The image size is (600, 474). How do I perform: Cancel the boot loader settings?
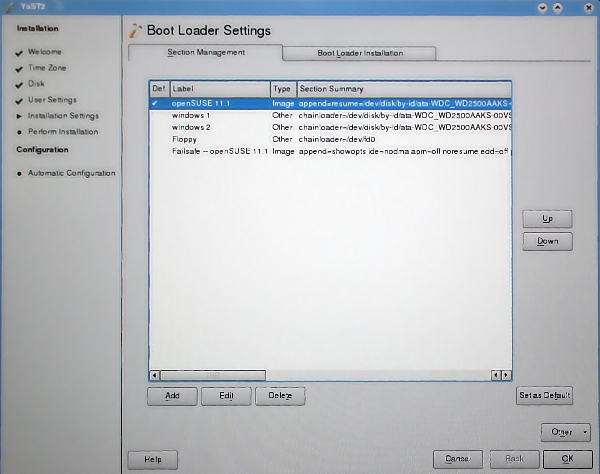coord(458,459)
